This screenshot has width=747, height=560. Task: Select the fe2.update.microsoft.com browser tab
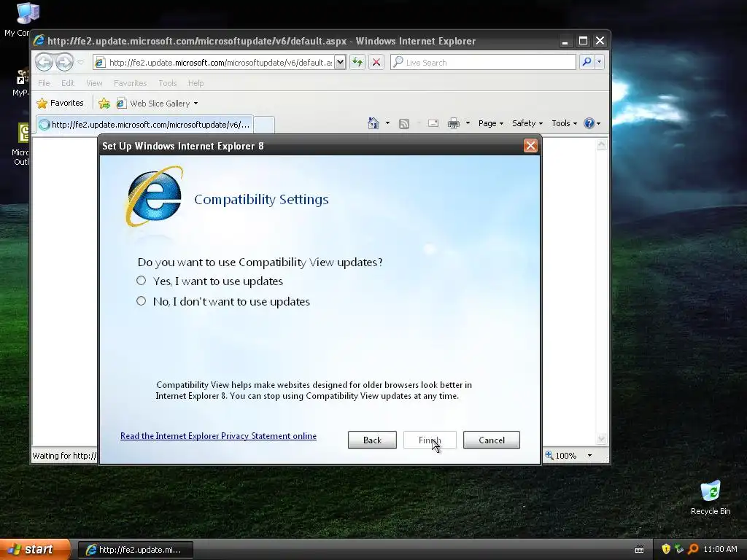144,124
